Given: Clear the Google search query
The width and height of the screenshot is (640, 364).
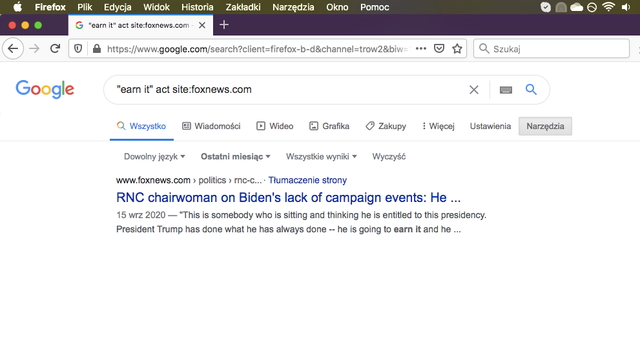Looking at the screenshot, I should 474,90.
